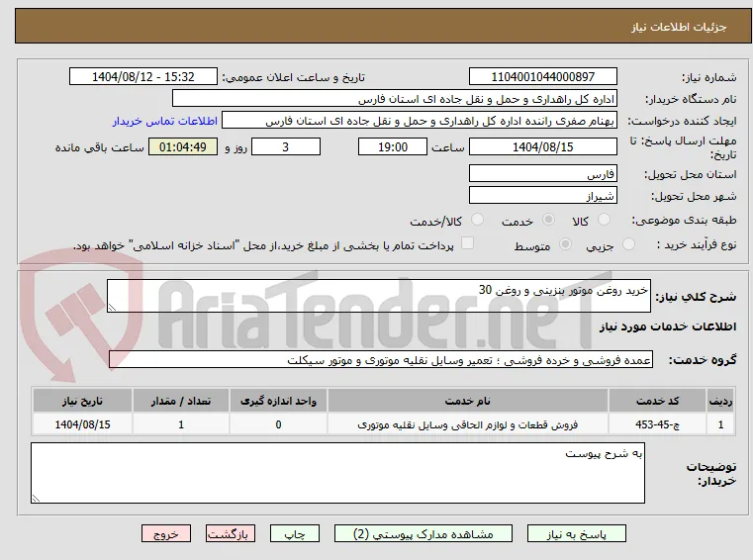Click quantity cell showing 1 in table
The image size is (753, 560).
tap(181, 424)
